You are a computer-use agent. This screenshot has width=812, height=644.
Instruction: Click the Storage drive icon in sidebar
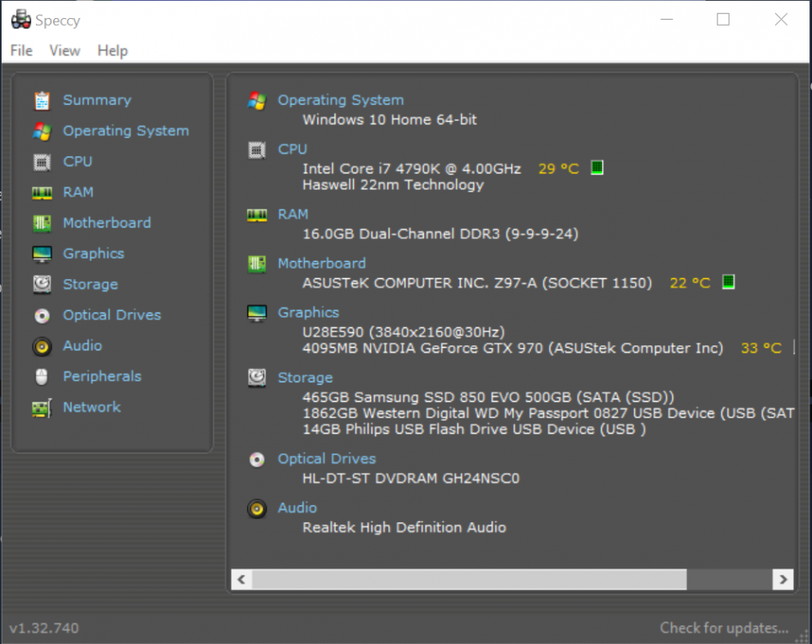pyautogui.click(x=41, y=284)
